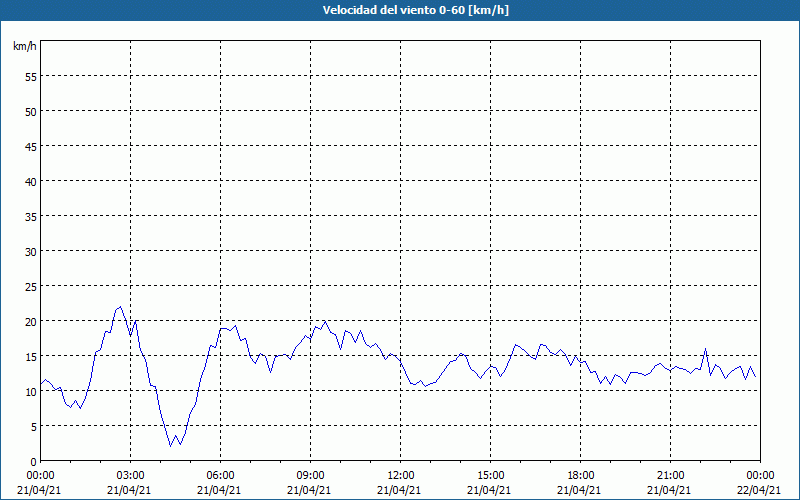This screenshot has width=800, height=500.
Task: Click the 21/04/21 date under 18:00
Action: tap(579, 490)
